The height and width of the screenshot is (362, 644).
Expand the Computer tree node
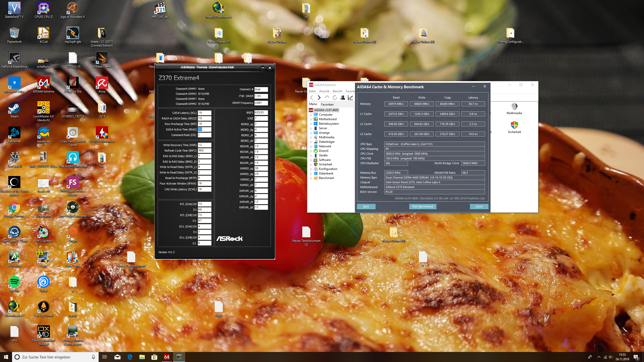tap(311, 115)
